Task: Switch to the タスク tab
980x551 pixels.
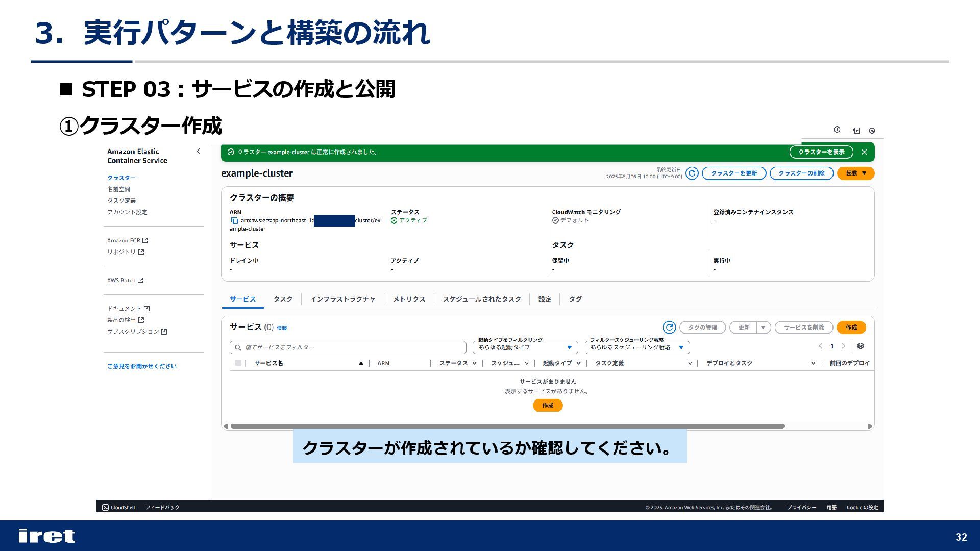Action: [283, 299]
